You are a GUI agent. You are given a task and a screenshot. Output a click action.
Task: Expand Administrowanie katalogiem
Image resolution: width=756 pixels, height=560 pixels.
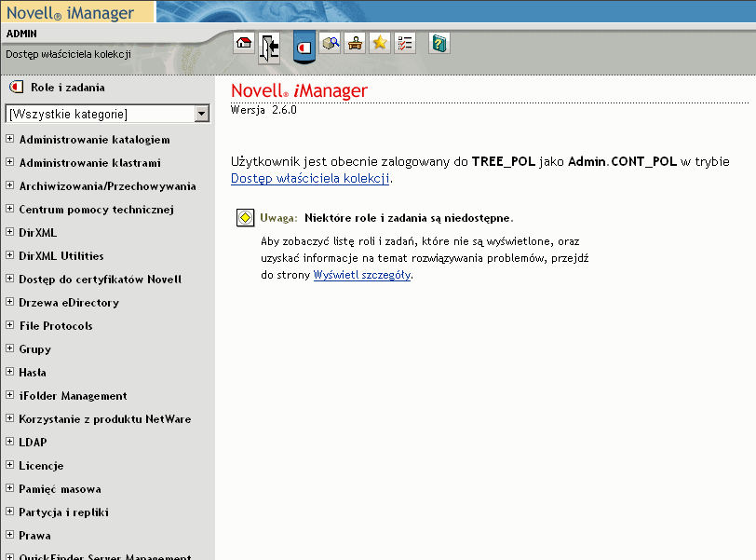click(x=9, y=139)
